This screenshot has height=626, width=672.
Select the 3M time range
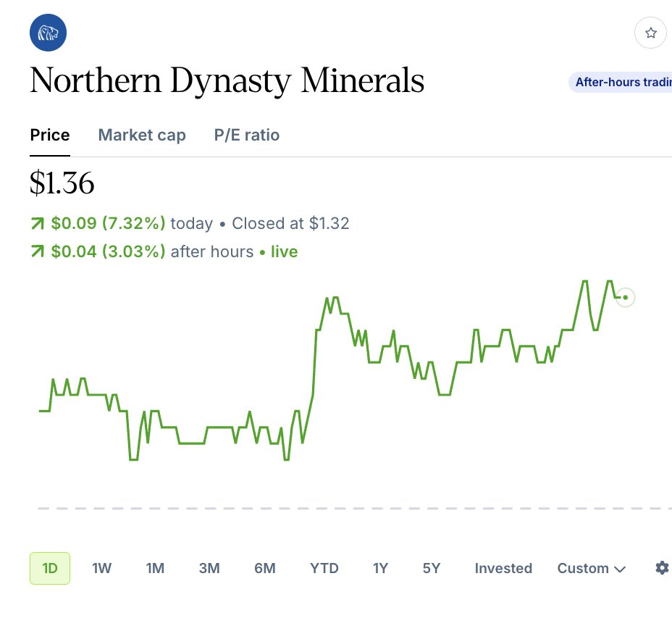209,568
